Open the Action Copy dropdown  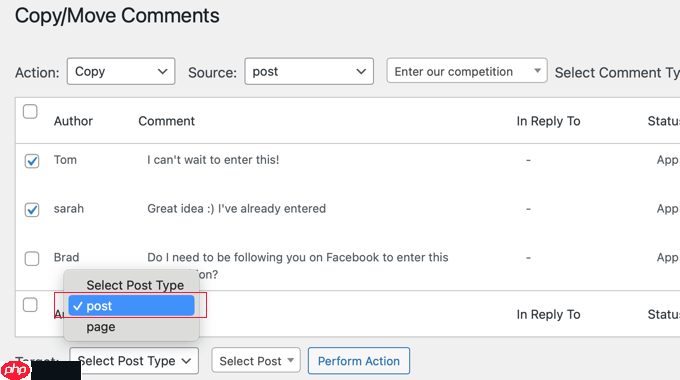(x=121, y=71)
